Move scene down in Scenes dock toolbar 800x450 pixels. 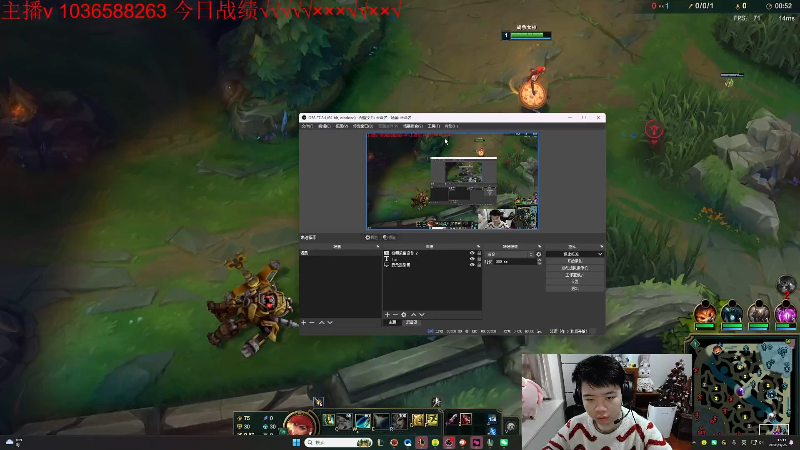(330, 322)
